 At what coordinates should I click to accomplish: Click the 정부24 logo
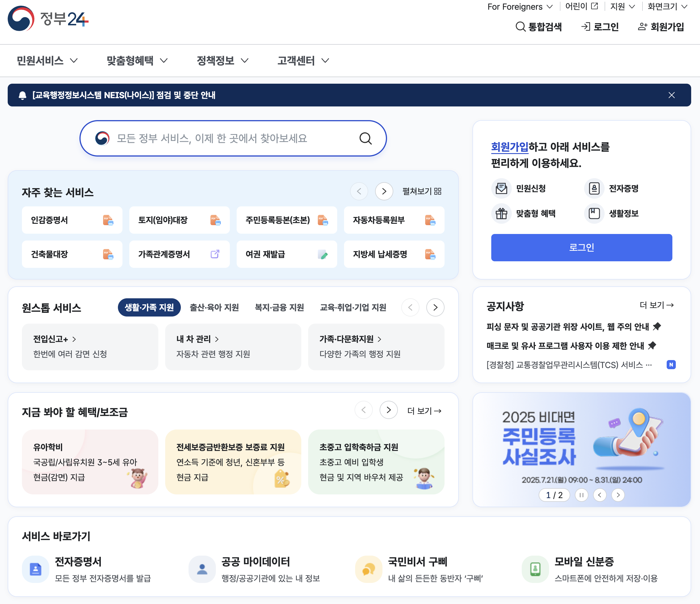48,19
